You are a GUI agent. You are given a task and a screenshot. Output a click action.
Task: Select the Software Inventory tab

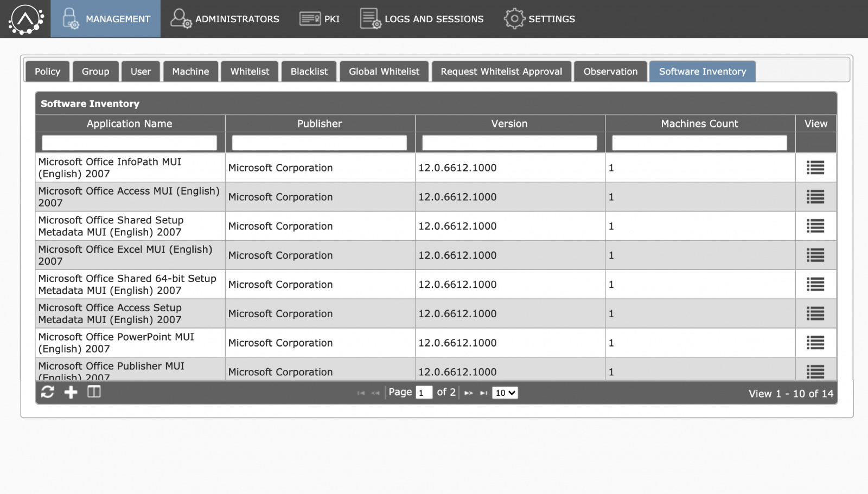click(x=703, y=72)
